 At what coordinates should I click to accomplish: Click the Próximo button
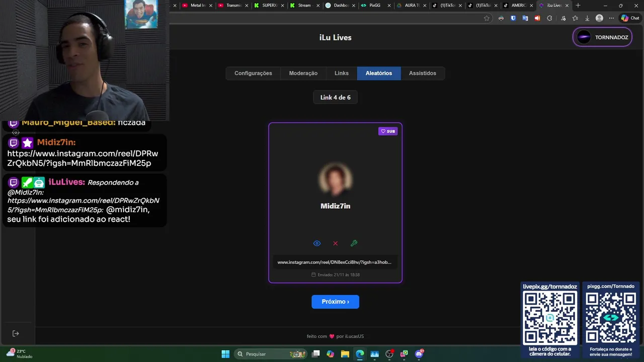[x=335, y=302]
